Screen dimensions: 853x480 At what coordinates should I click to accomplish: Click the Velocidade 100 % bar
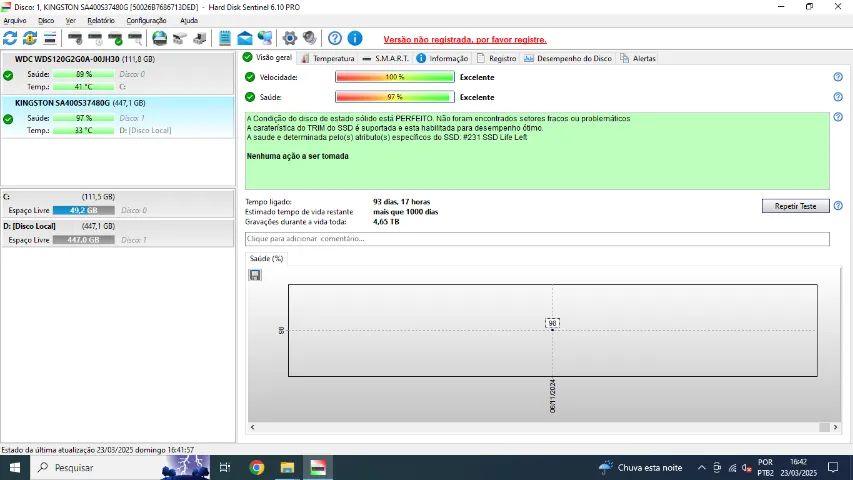click(x=395, y=77)
